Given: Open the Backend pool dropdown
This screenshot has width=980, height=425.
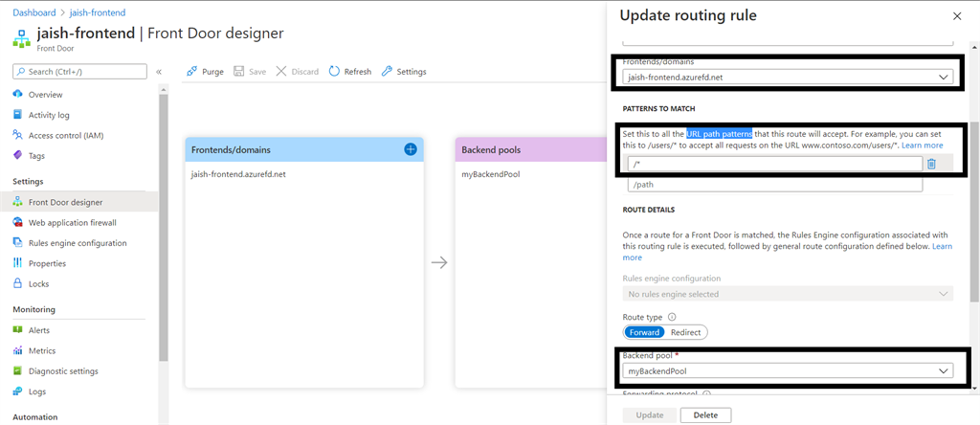Looking at the screenshot, I should 788,371.
